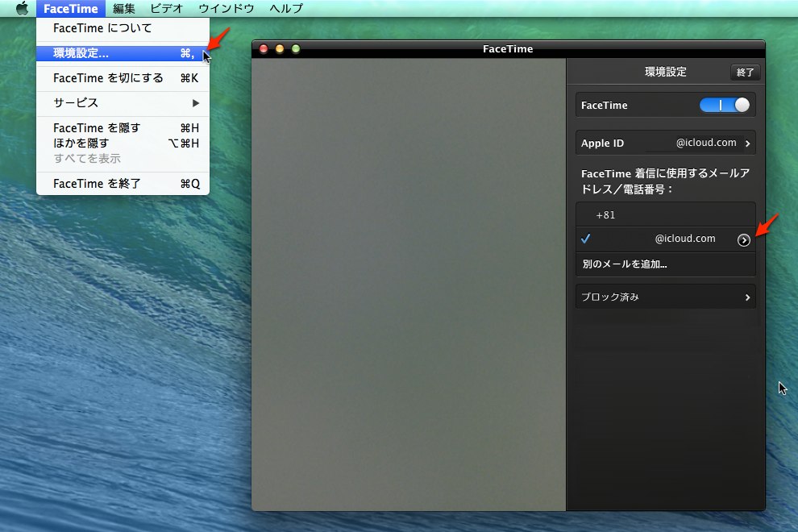Open the Apple logo menu
The width and height of the screenshot is (798, 532).
tap(22, 8)
